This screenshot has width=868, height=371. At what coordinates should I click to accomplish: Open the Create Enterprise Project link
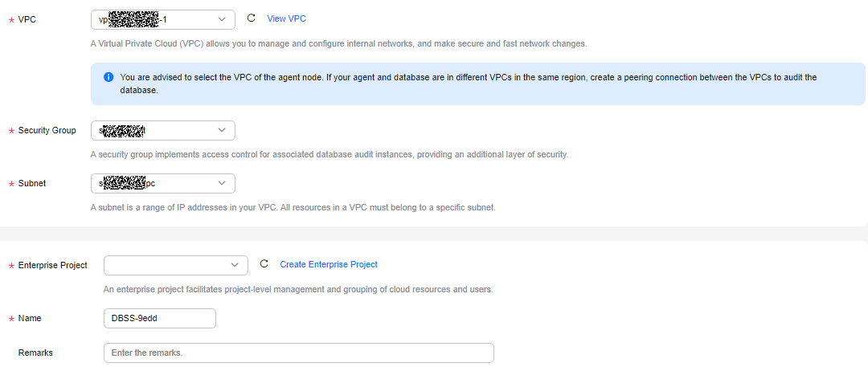coord(329,264)
